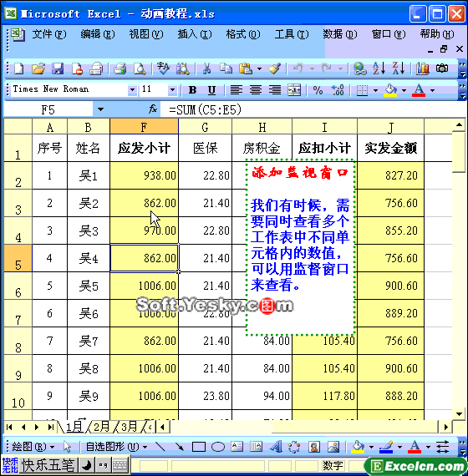
Task: Click the Merge and Center icon
Action: pos(294,90)
